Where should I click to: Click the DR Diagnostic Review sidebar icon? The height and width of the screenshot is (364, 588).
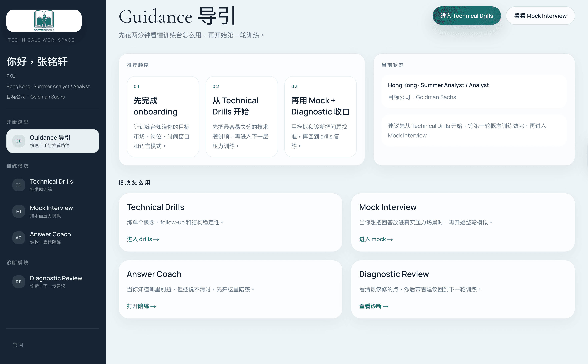(x=19, y=281)
